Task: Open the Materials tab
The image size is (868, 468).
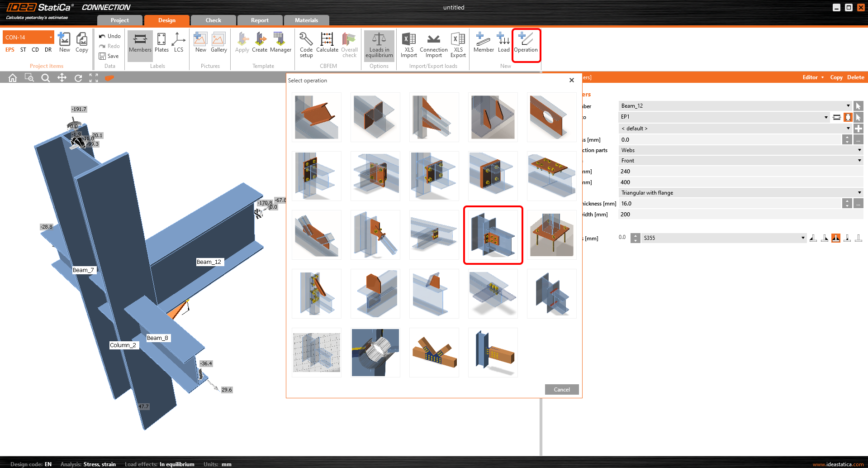Action: click(x=306, y=20)
